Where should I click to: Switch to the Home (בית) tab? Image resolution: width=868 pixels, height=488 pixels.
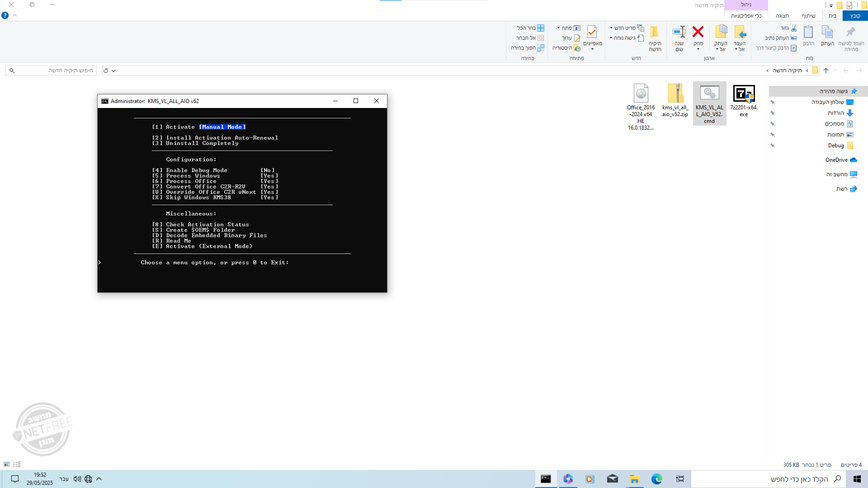[x=832, y=16]
